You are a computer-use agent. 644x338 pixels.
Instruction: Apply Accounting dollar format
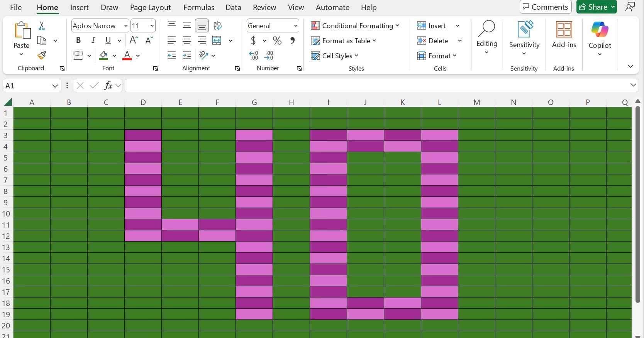click(x=253, y=41)
